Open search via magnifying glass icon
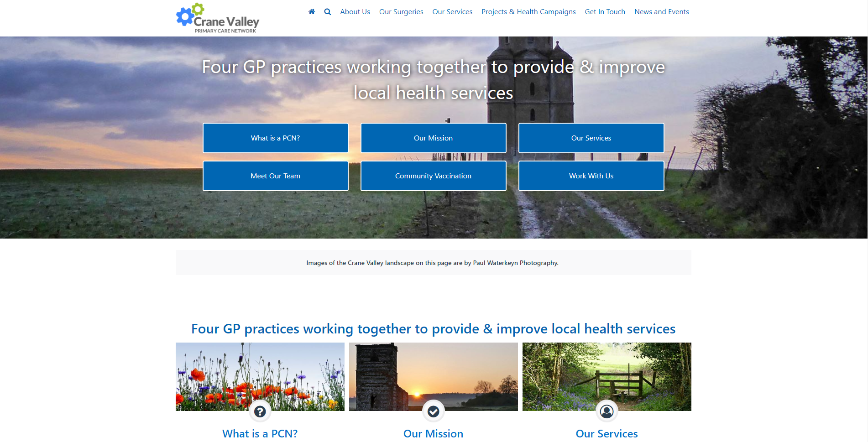Viewport: 868px width, 442px height. pyautogui.click(x=328, y=12)
